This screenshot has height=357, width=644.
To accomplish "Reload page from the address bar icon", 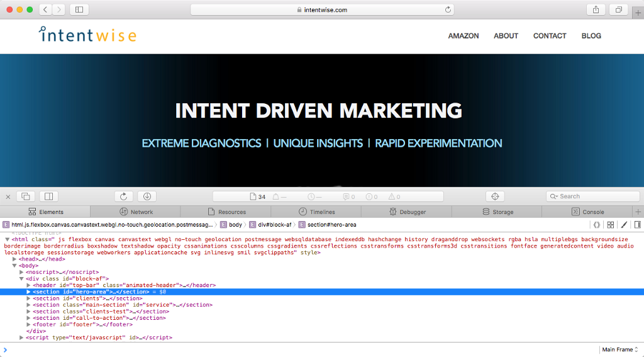I will tap(448, 9).
